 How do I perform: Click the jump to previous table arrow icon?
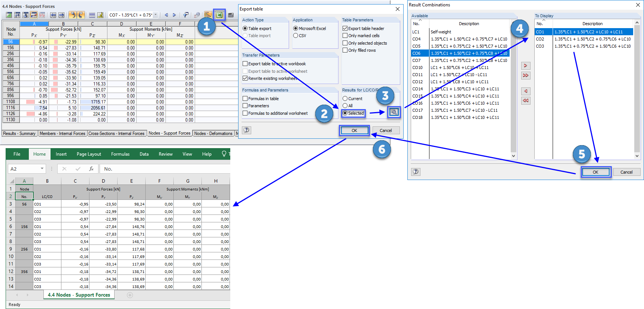(53, 15)
